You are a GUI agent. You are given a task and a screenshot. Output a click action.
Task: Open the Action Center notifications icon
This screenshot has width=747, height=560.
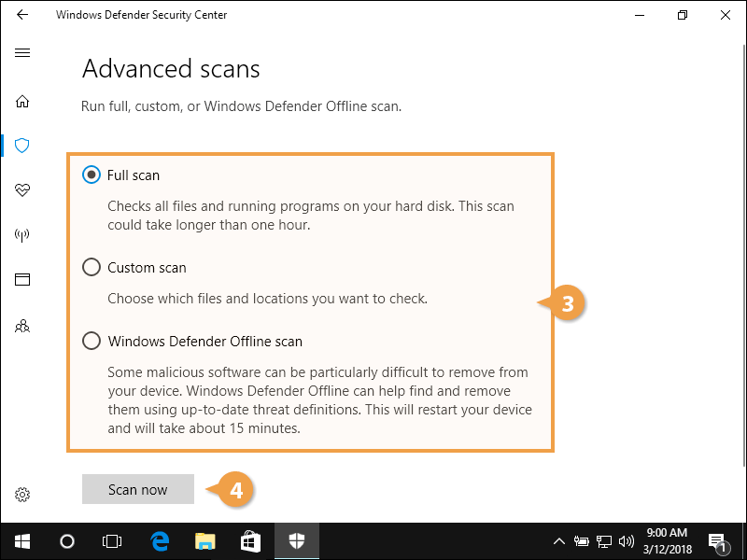click(718, 541)
